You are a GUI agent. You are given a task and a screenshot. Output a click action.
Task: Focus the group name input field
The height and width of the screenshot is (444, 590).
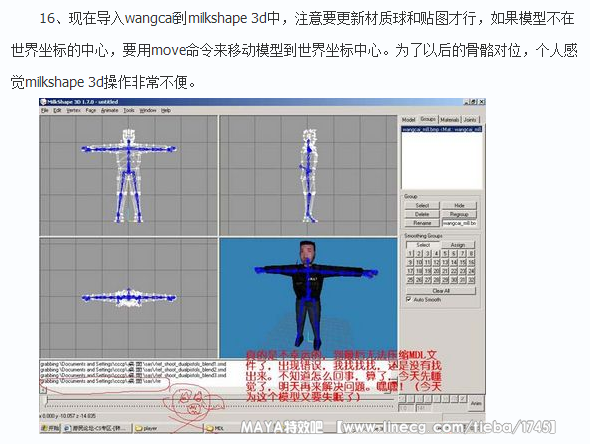point(459,223)
